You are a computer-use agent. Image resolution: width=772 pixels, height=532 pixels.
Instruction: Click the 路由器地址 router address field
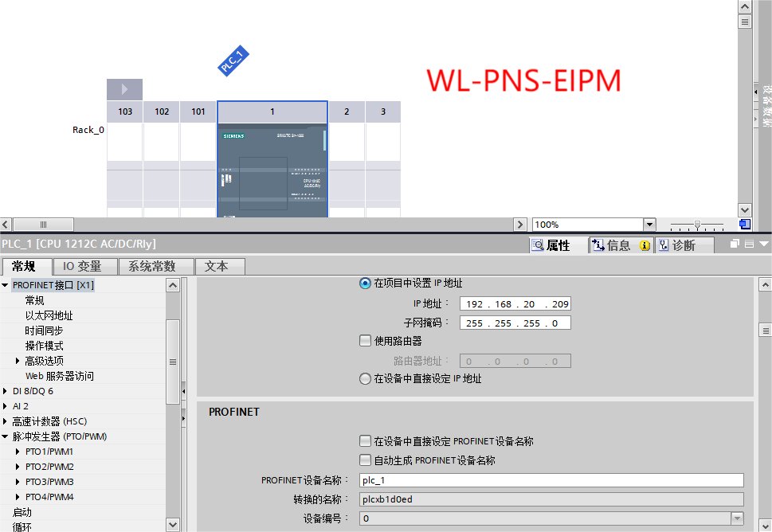tap(515, 362)
